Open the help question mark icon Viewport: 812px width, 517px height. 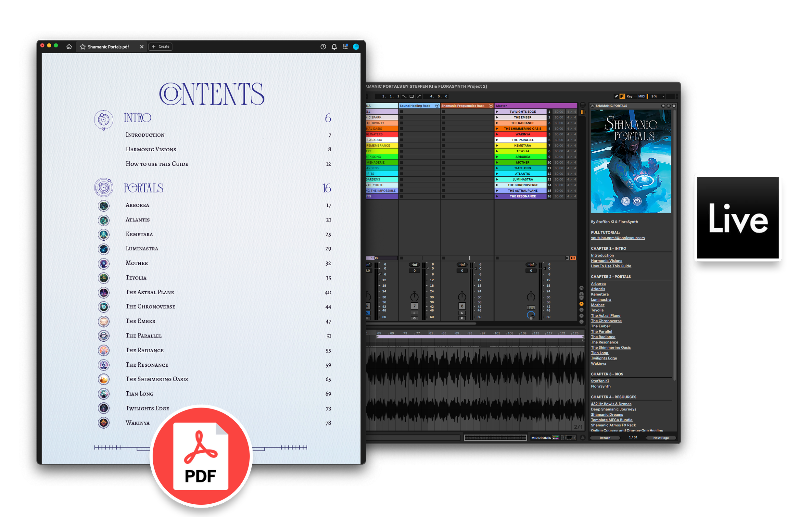pyautogui.click(x=323, y=47)
